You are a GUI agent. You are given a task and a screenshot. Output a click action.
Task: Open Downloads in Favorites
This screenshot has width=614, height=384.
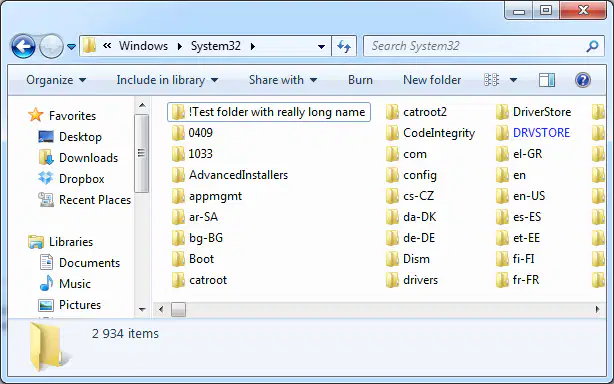(x=78, y=158)
